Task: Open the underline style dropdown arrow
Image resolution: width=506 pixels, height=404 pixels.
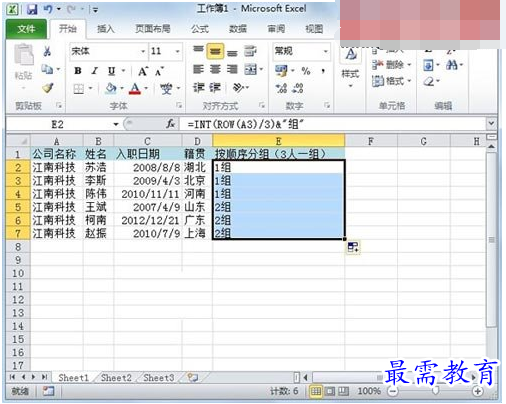Action: [x=123, y=71]
